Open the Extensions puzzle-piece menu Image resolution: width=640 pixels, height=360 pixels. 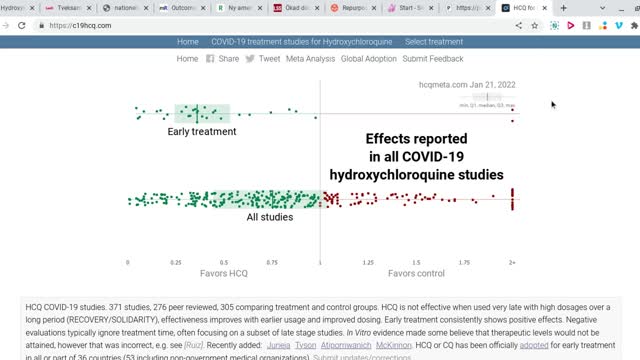pyautogui.click(x=634, y=25)
